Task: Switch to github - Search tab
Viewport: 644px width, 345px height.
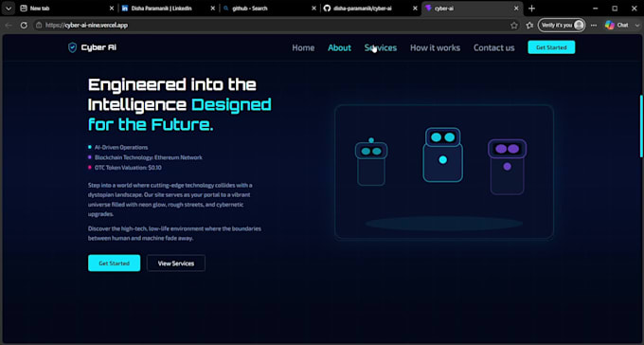Action: point(269,9)
